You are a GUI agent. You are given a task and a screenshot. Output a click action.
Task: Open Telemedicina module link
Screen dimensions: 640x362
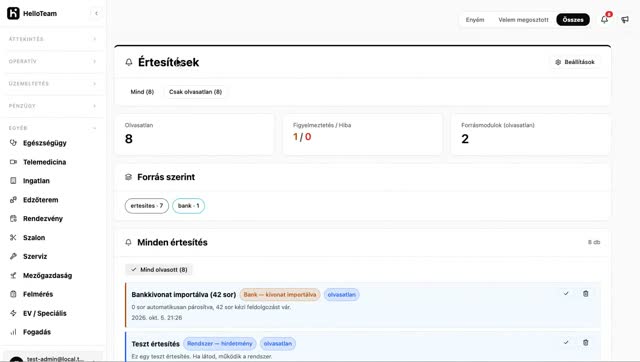44,162
